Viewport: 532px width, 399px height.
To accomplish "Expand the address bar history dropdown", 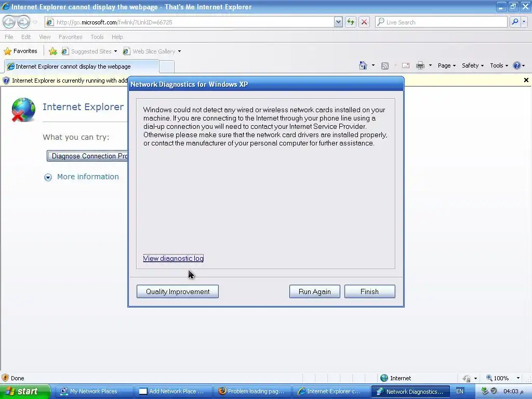I will (338, 22).
